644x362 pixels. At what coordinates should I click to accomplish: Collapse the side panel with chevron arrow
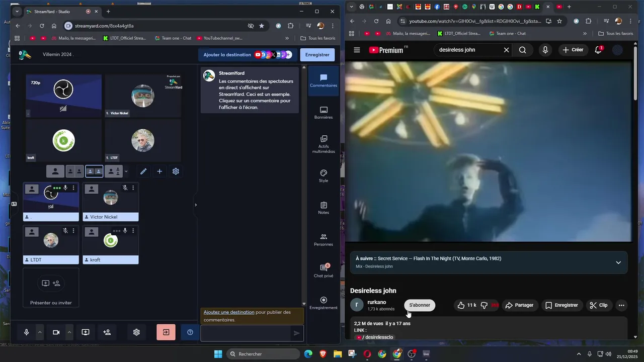click(196, 205)
